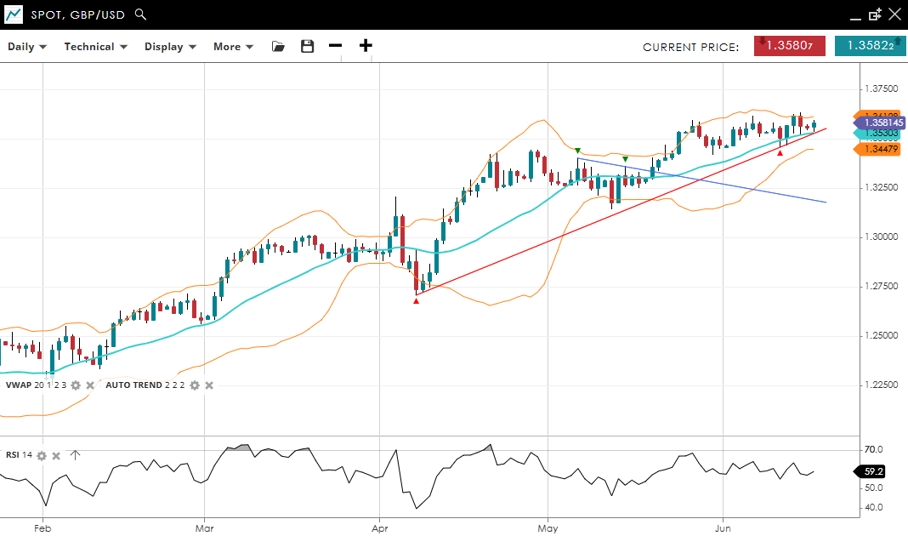Open the Display dropdown menu
Screen dimensions: 908x536
pyautogui.click(x=169, y=46)
